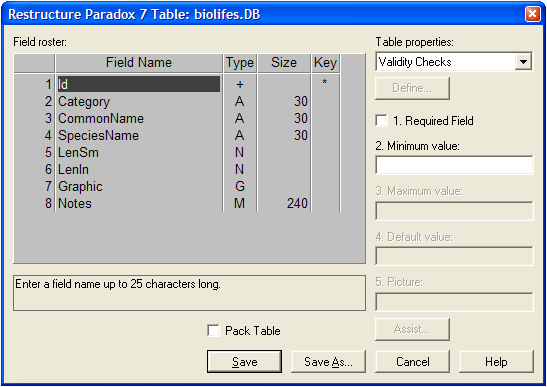Click the Notes field size 240
Screen dimensions: 547x387
click(x=297, y=203)
